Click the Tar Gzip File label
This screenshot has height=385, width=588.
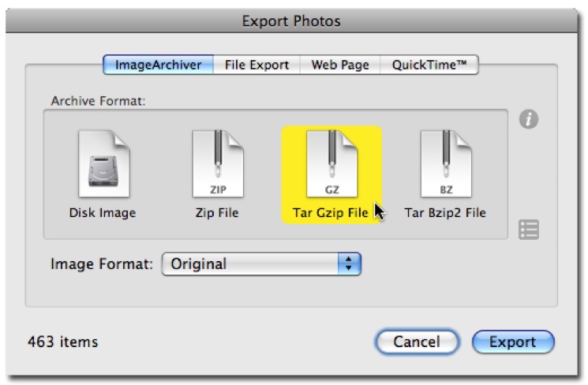tap(331, 213)
